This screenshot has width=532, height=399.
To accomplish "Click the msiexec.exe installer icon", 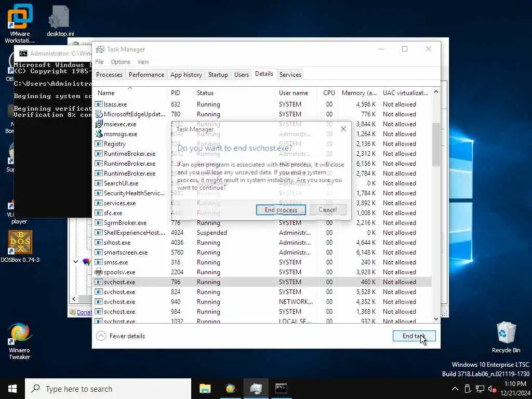I will click(98, 124).
